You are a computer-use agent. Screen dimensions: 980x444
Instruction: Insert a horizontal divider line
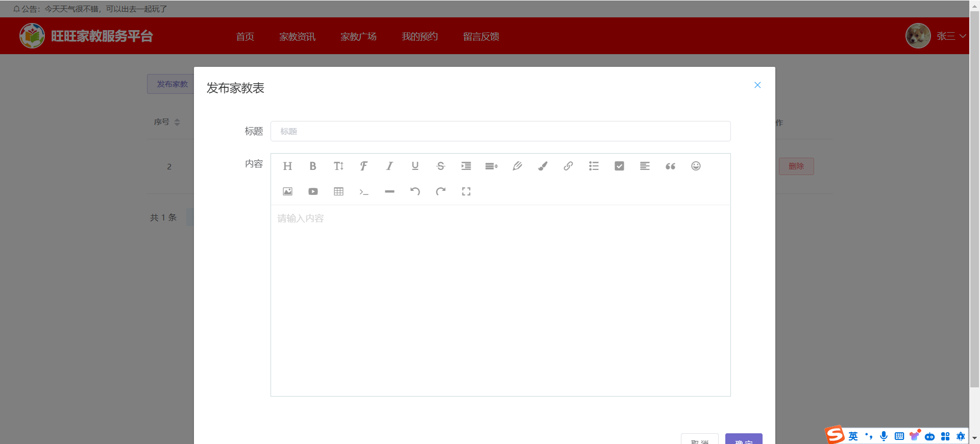click(x=389, y=191)
